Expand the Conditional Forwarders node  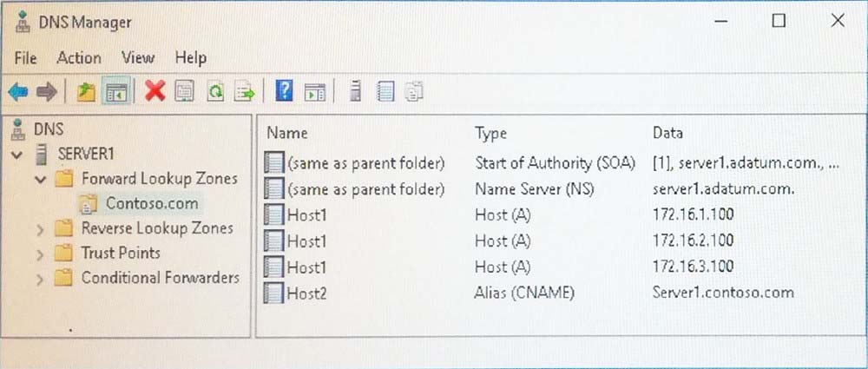coord(40,279)
